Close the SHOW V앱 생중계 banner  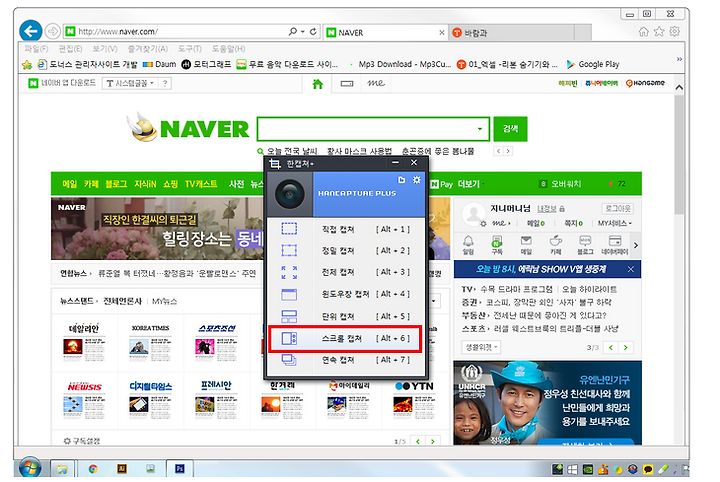tap(630, 269)
